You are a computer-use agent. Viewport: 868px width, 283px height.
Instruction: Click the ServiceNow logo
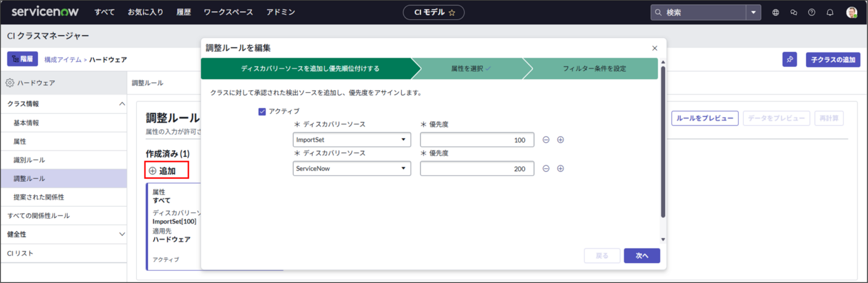click(45, 12)
